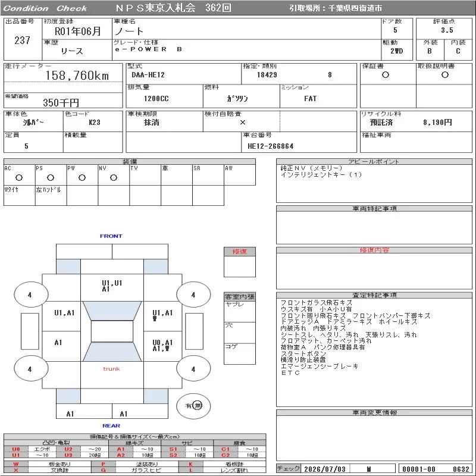Select the 'ETC' inspection note

(x=290, y=373)
